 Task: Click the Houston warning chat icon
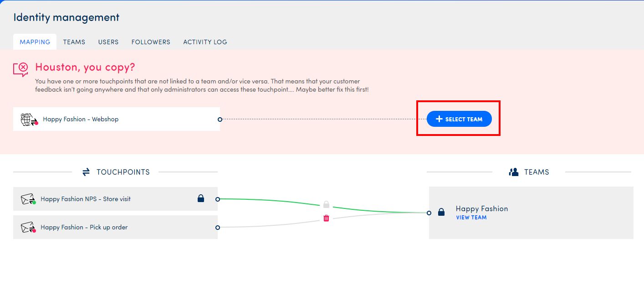point(21,69)
